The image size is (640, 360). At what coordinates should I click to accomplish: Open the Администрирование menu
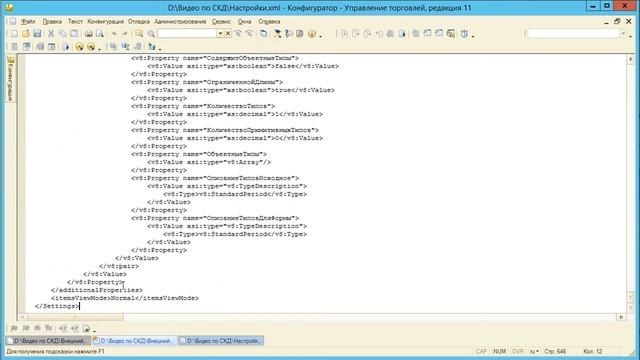tap(180, 21)
